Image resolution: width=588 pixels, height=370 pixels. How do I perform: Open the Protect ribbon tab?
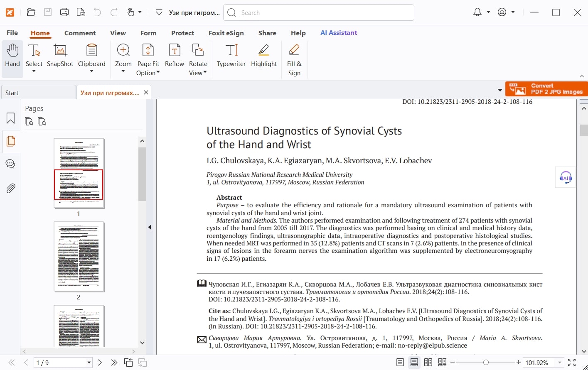(x=182, y=33)
